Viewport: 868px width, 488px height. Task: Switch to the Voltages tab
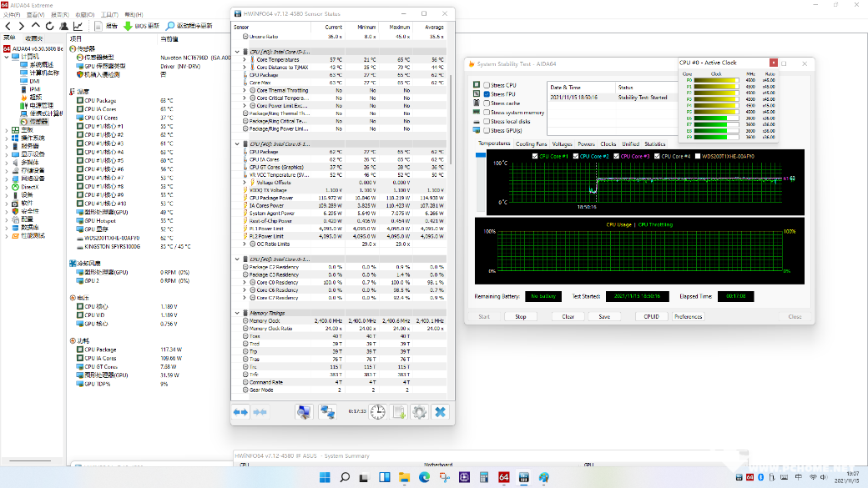(x=562, y=143)
